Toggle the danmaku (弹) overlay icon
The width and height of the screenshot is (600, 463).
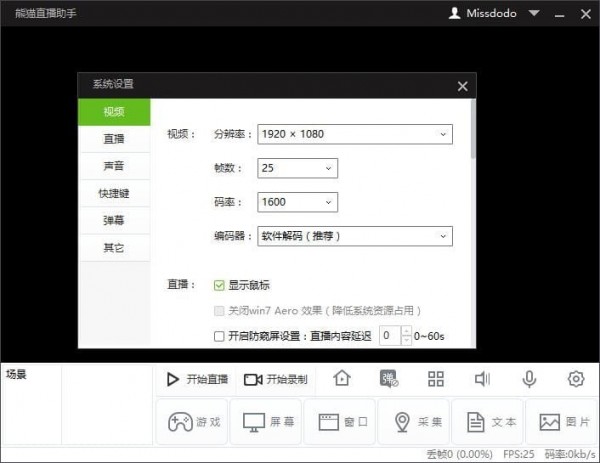389,379
